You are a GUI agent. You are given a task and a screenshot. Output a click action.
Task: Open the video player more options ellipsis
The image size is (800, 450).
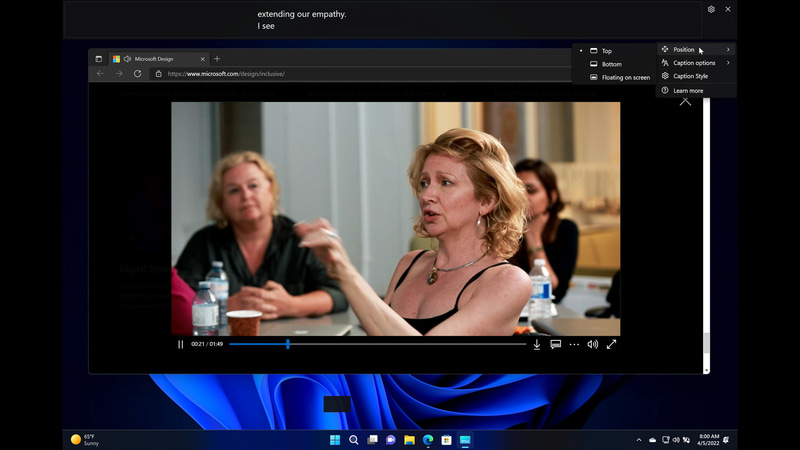coord(574,344)
